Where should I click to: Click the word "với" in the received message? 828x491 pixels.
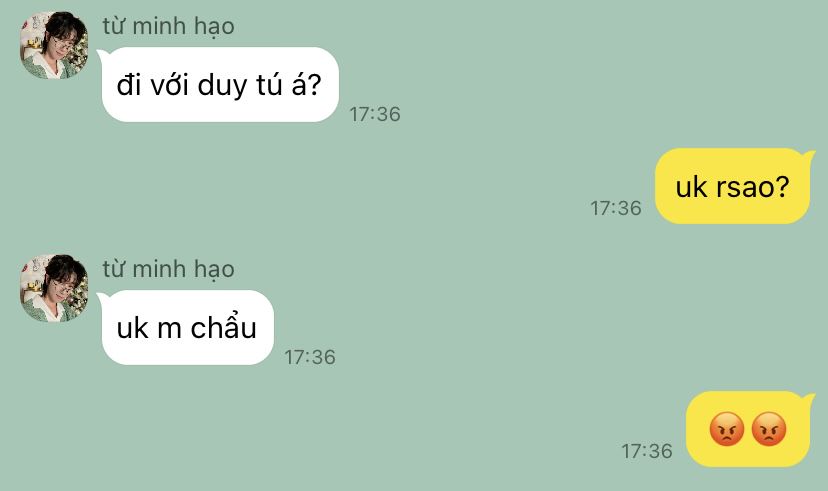click(x=169, y=84)
